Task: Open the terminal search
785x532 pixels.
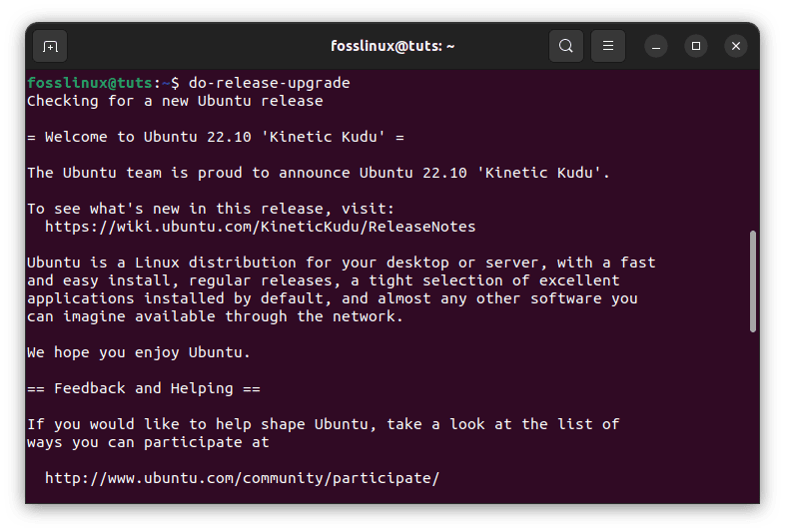Action: point(565,46)
